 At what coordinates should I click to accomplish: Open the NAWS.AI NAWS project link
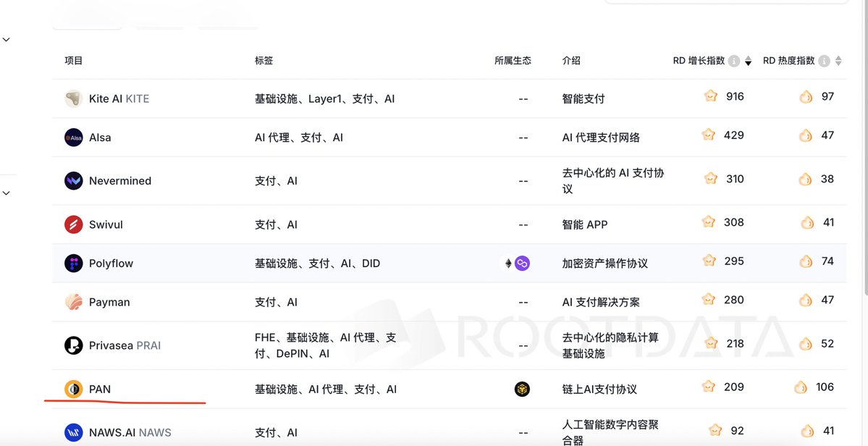click(130, 433)
